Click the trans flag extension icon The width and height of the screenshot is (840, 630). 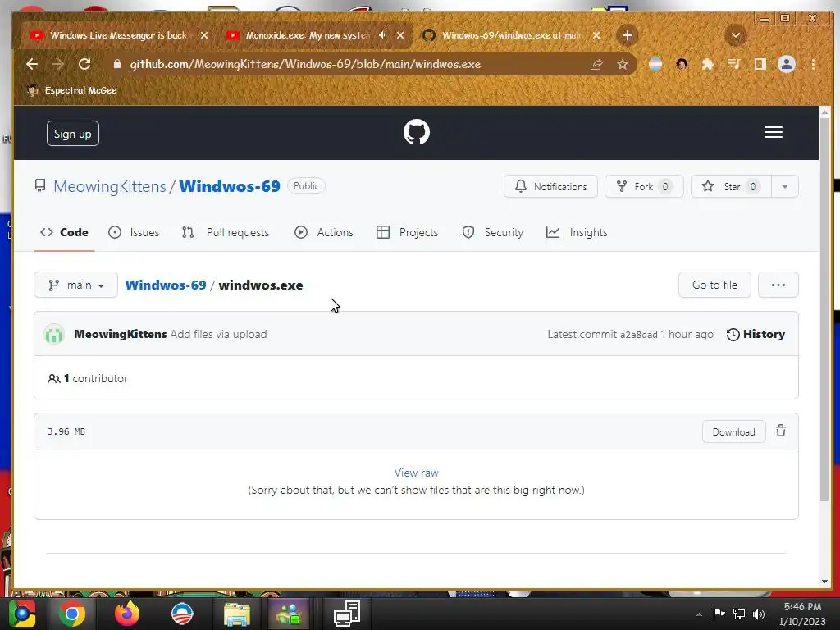pos(655,64)
